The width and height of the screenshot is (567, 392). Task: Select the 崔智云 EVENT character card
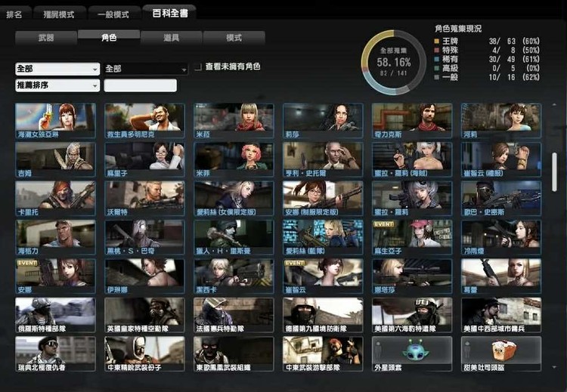coord(323,276)
